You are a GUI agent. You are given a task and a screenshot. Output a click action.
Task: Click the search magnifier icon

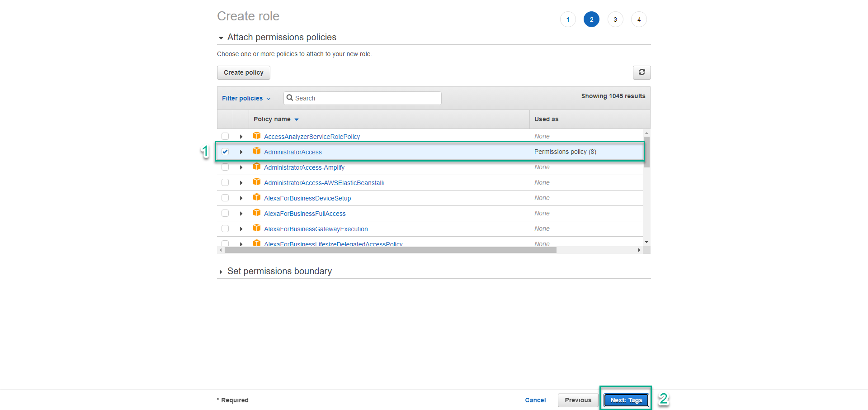click(x=290, y=98)
